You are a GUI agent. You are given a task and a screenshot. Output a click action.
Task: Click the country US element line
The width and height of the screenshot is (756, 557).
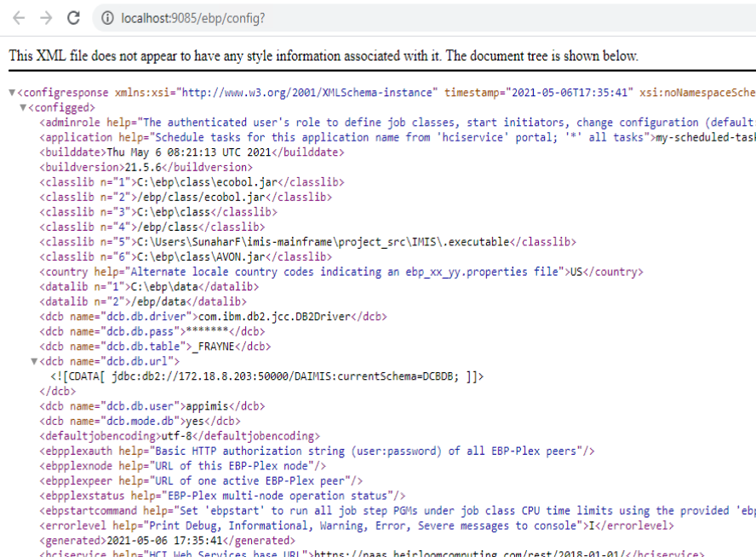pos(341,272)
